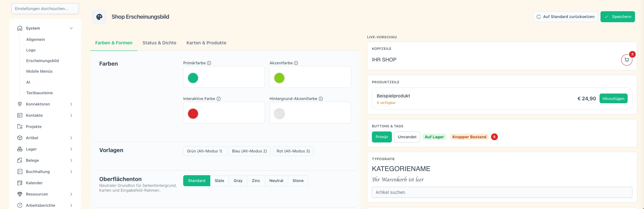
Task: Apply the Blau (Alt-Modus 2) template
Action: pos(250,151)
